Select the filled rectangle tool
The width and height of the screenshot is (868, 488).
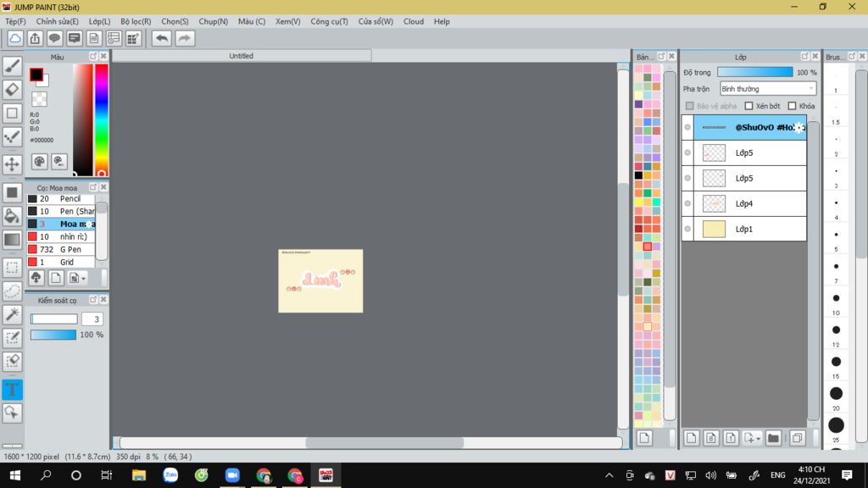(x=12, y=192)
